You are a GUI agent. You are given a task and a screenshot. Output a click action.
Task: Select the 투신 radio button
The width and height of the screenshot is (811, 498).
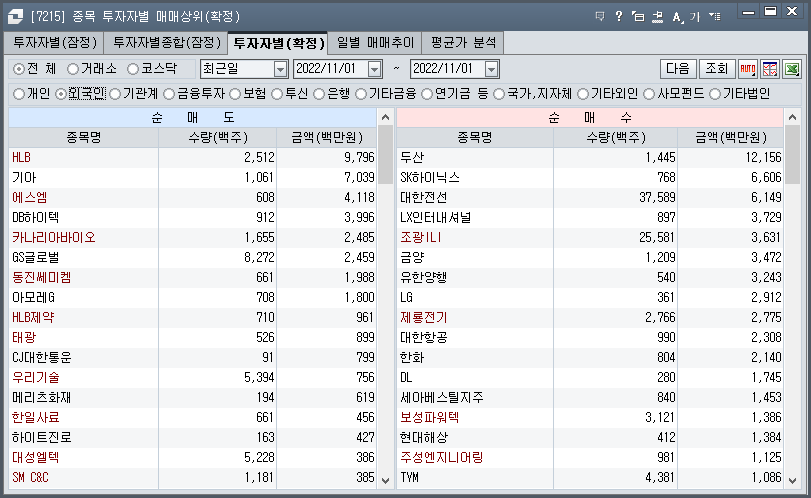coord(277,94)
